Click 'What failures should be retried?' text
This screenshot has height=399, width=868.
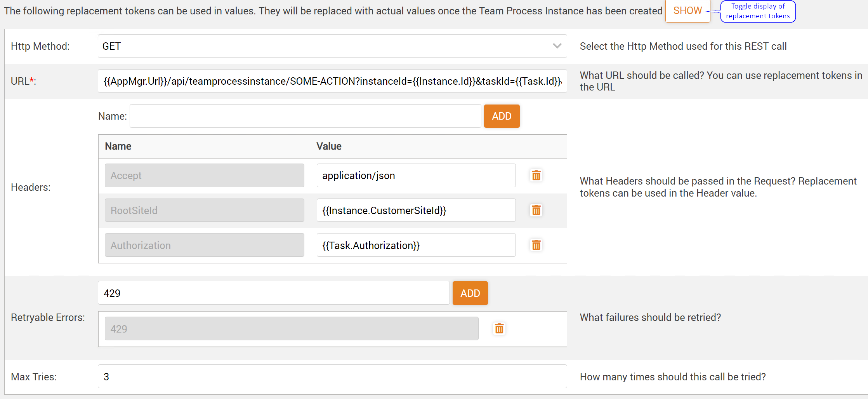click(650, 317)
